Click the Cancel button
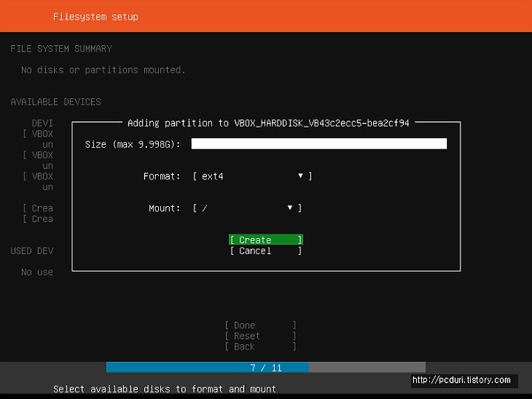Viewport: 532px width, 399px height. (x=266, y=250)
